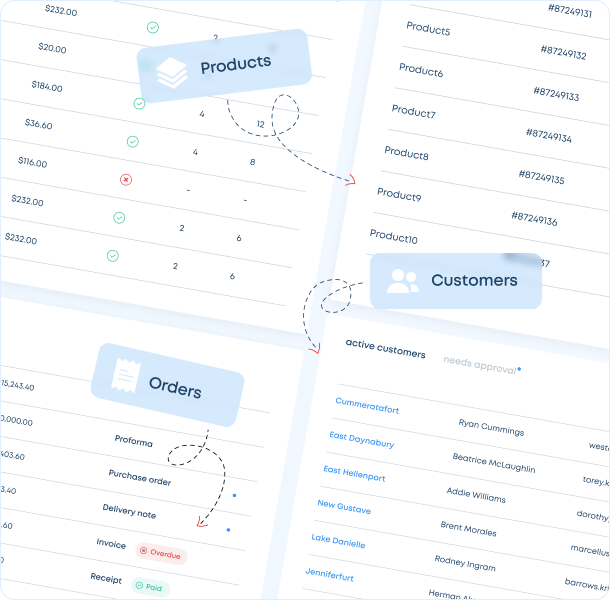Click product ID #87249131
610x600 pixels.
point(570,11)
